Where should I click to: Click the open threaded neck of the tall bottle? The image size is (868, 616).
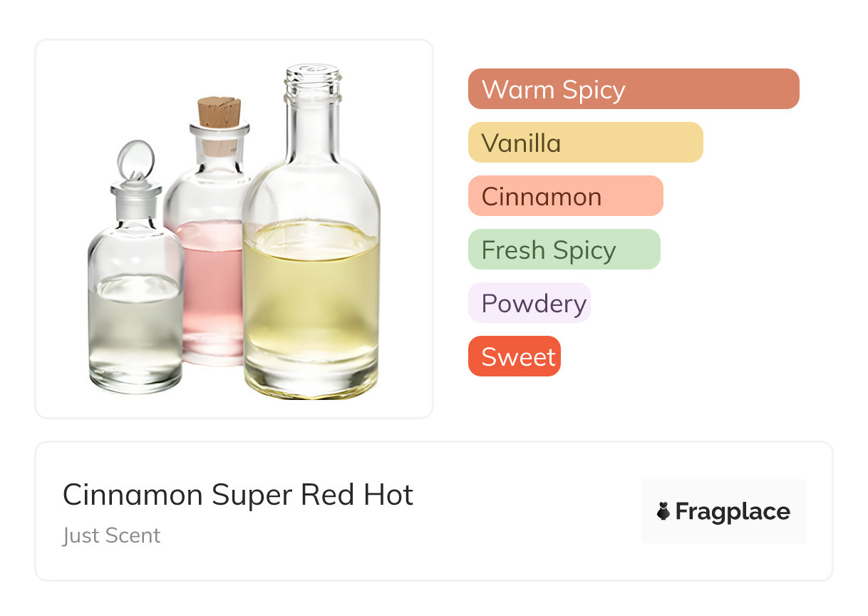point(313,82)
